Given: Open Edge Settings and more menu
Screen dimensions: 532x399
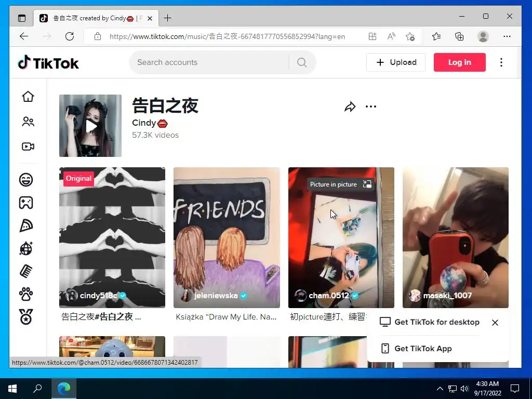Looking at the screenshot, I should coord(507,36).
